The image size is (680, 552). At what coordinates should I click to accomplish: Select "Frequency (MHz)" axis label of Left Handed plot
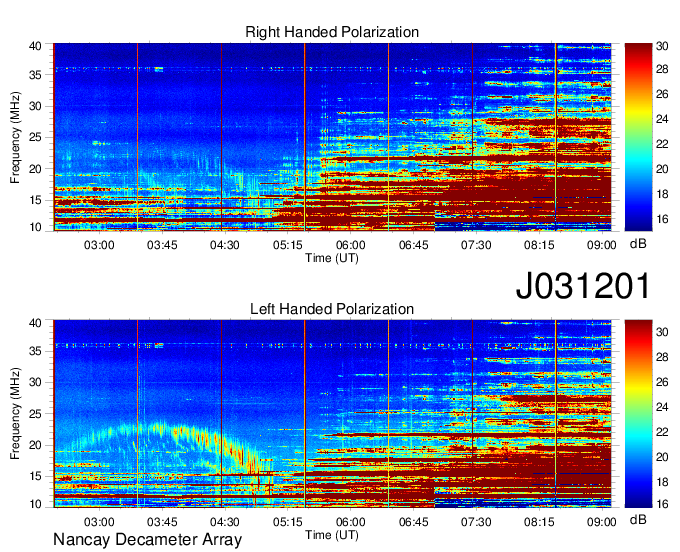(x=15, y=414)
